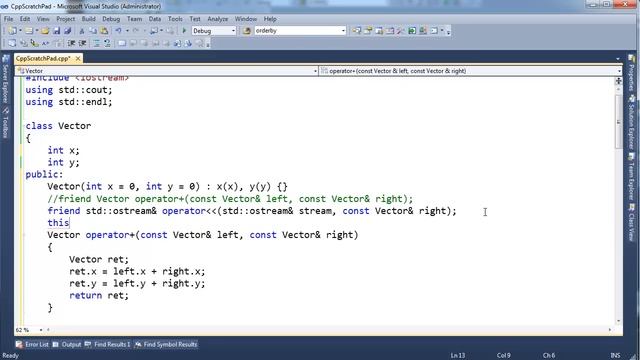
Task: Increase line indent using toolbar icon
Action: (82, 43)
